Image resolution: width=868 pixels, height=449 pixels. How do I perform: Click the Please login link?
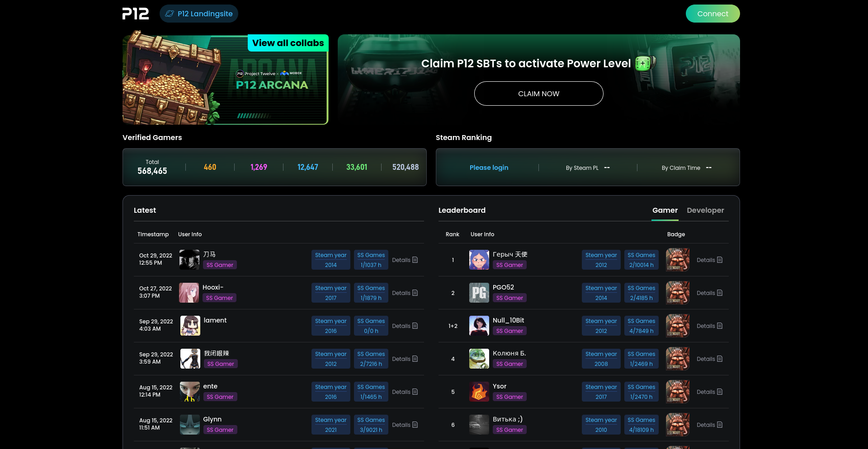point(489,168)
